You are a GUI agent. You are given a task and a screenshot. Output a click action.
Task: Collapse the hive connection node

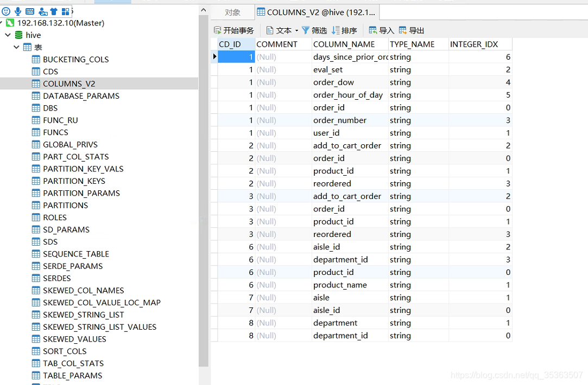coord(7,35)
